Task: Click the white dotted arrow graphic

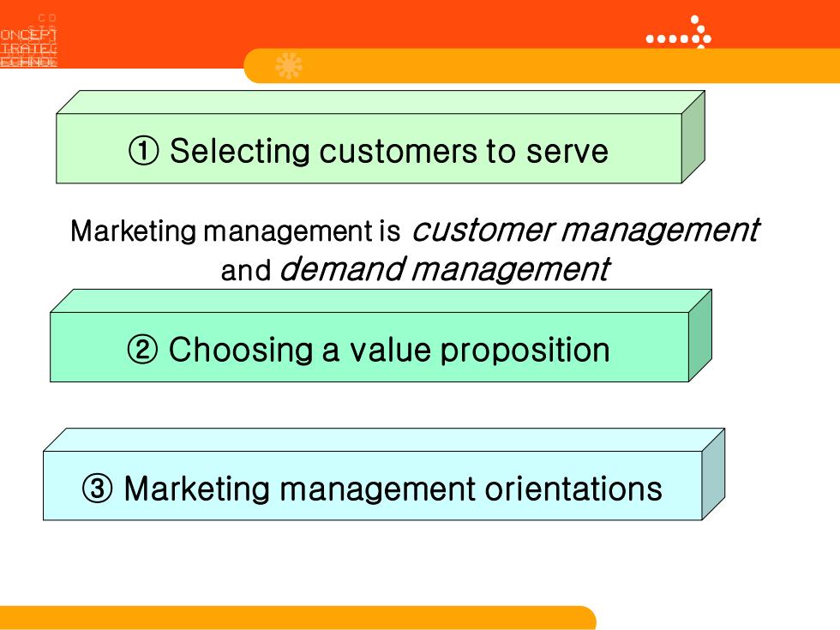Action: [679, 33]
